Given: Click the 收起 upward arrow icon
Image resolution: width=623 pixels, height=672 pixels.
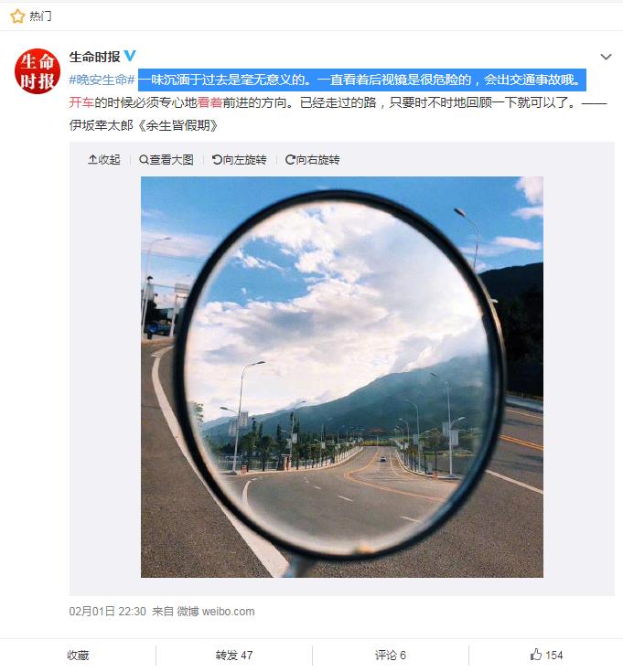Looking at the screenshot, I should [x=92, y=160].
